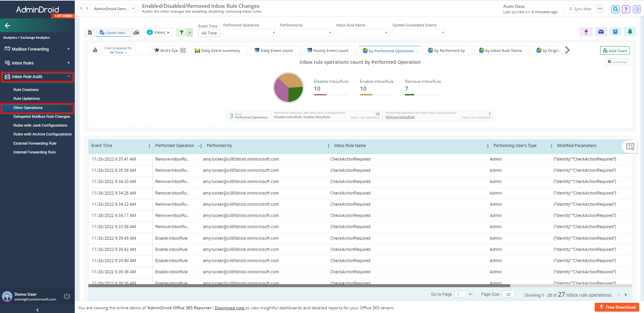644x313 pixels.
Task: Click the table column settings icon
Action: [x=630, y=147]
